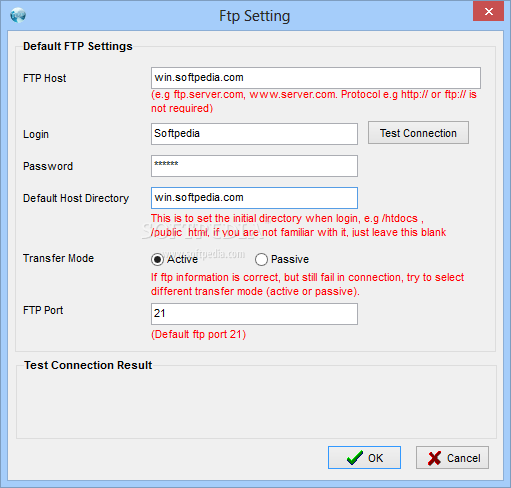Click the Default Host Directory field

[x=254, y=198]
